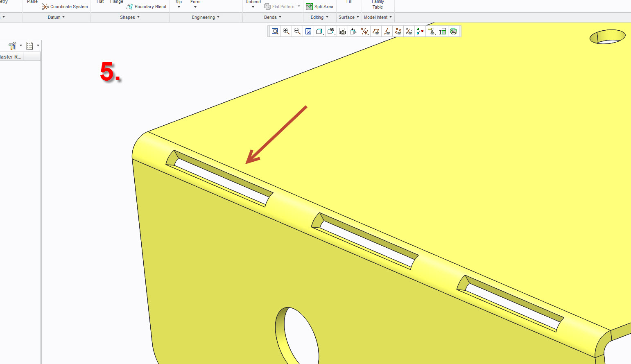Screen dimensions: 631x364
Task: Open the Saved Orientations AB icon
Action: point(331,31)
